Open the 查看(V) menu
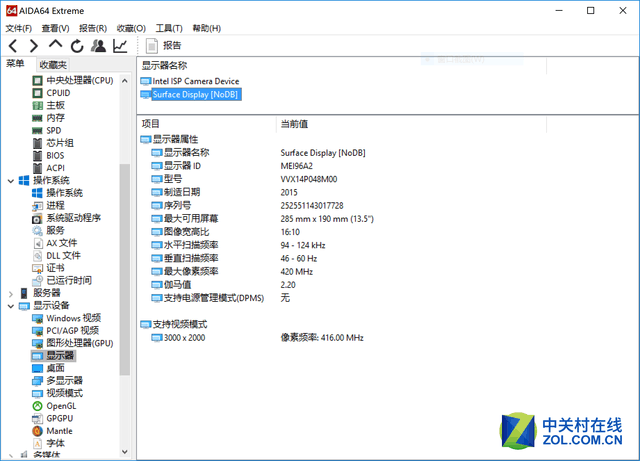Image resolution: width=640 pixels, height=461 pixels. (56, 28)
